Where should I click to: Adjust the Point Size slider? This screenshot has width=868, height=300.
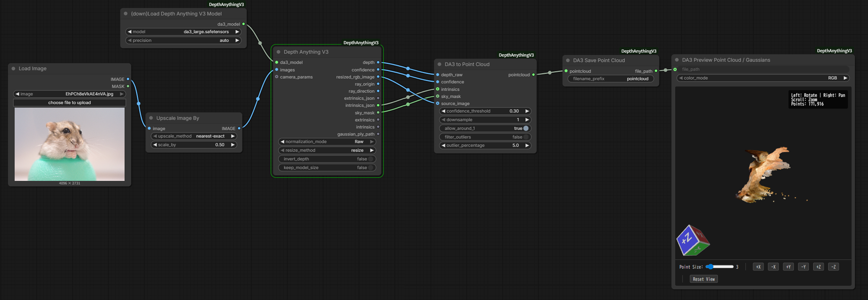tap(720, 267)
